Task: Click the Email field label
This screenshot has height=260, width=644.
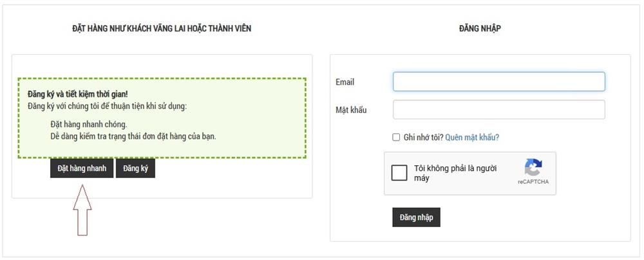Action: point(345,82)
